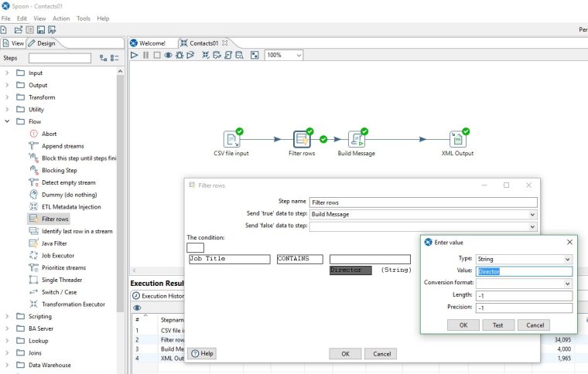Image resolution: width=588 pixels, height=374 pixels.
Task: Switch to the Welcome! tab
Action: pyautogui.click(x=148, y=43)
